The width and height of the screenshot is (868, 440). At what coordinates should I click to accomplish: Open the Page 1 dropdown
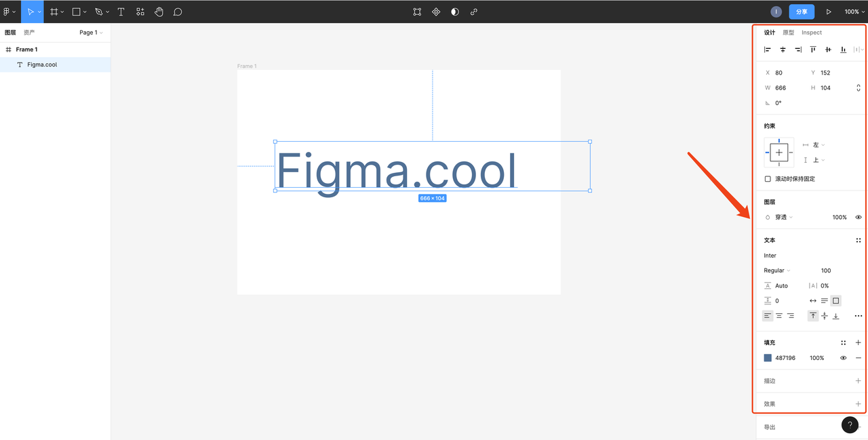[x=91, y=33]
